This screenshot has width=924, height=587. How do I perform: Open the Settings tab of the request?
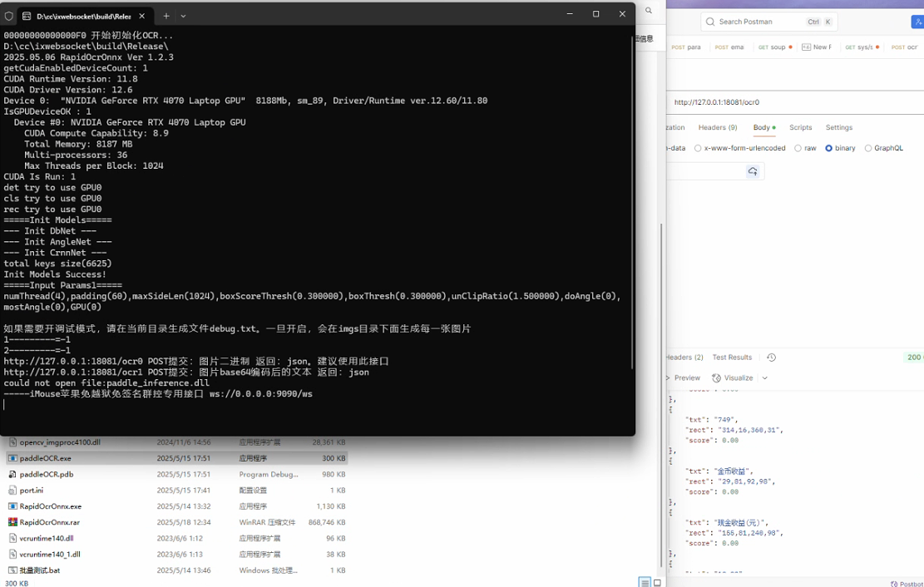(x=838, y=127)
